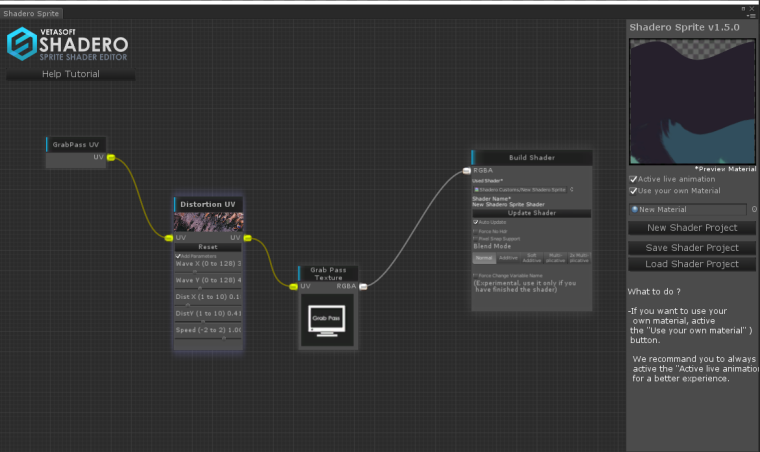Select Multiplicative blend mode
The height and width of the screenshot is (452, 760).
(555, 258)
